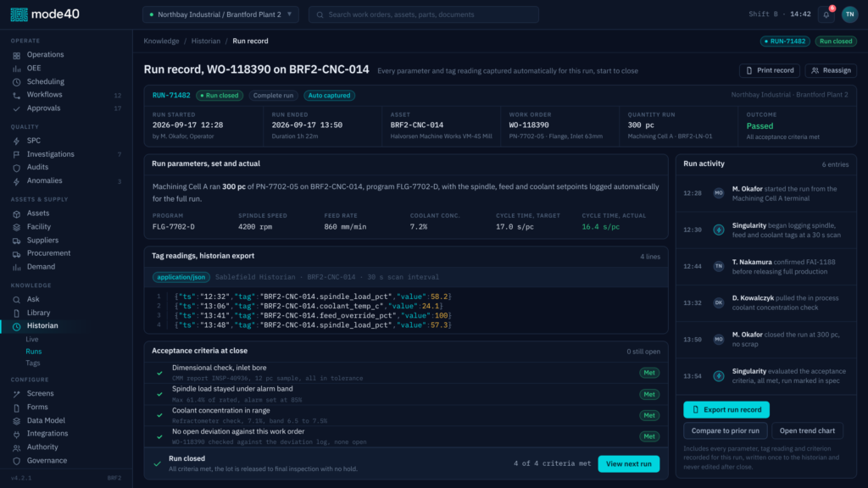Click the Passed outcome text

(x=759, y=125)
